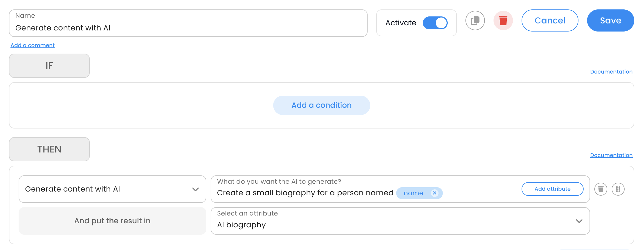
Task: Click Add a condition
Action: click(x=321, y=105)
